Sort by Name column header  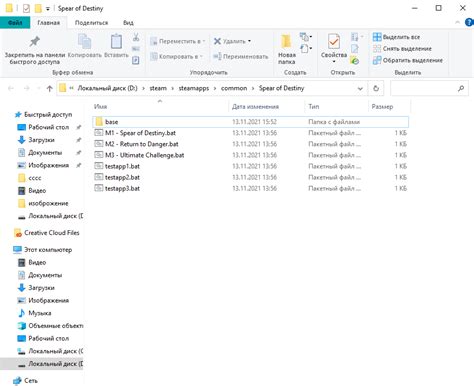click(100, 107)
